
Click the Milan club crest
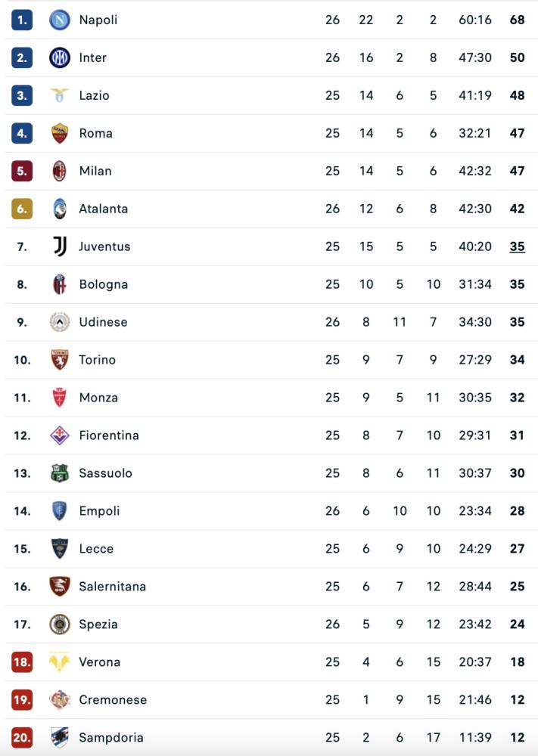coord(59,171)
